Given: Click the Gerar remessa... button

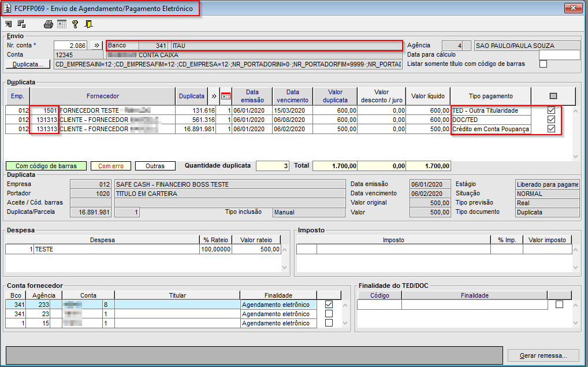Looking at the screenshot, I should pos(543,355).
